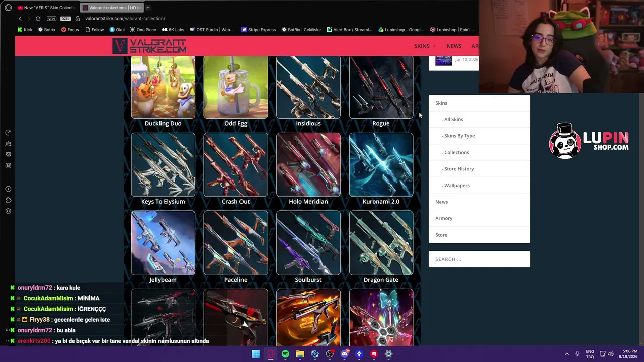Open the Kuronami 2.0 collection thumbnail
644x362 pixels.
coord(381,164)
